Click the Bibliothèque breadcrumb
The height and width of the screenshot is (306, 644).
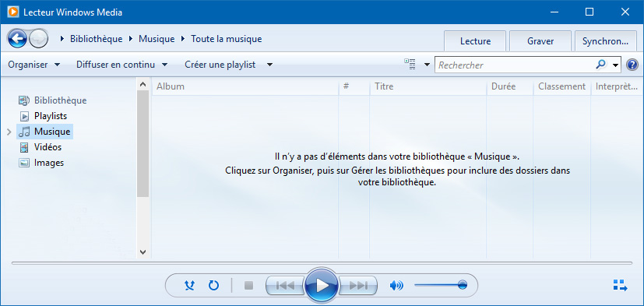coord(96,39)
